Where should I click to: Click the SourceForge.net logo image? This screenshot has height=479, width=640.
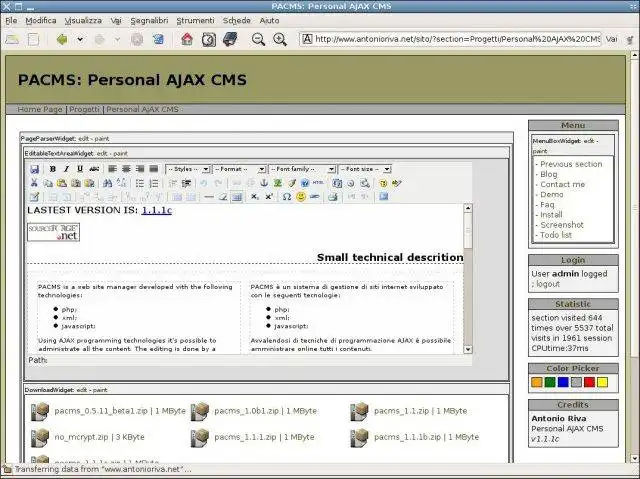coord(53,232)
